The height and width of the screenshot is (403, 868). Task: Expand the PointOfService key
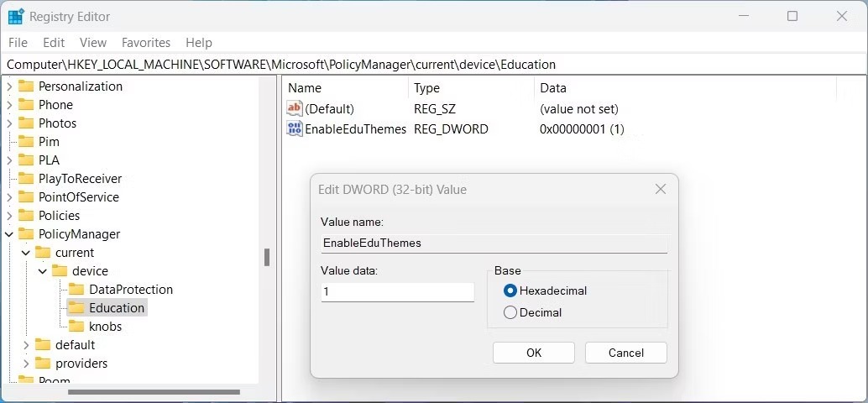tap(9, 197)
